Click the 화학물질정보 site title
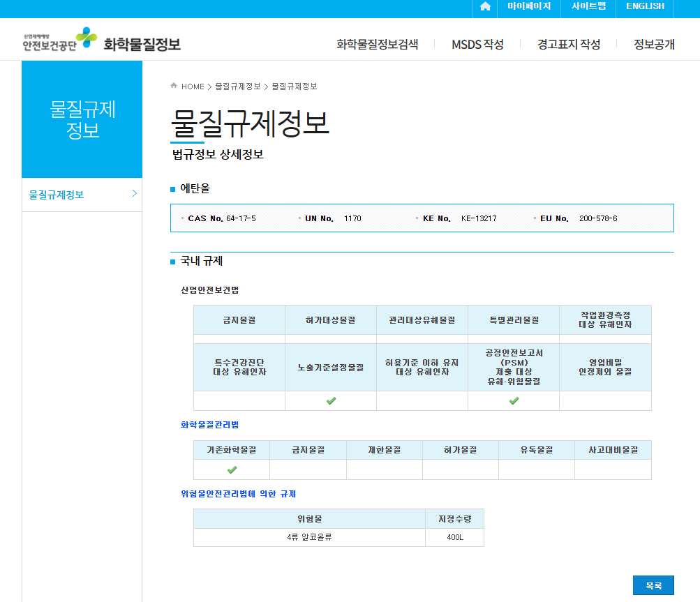The width and height of the screenshot is (700, 602). click(142, 44)
